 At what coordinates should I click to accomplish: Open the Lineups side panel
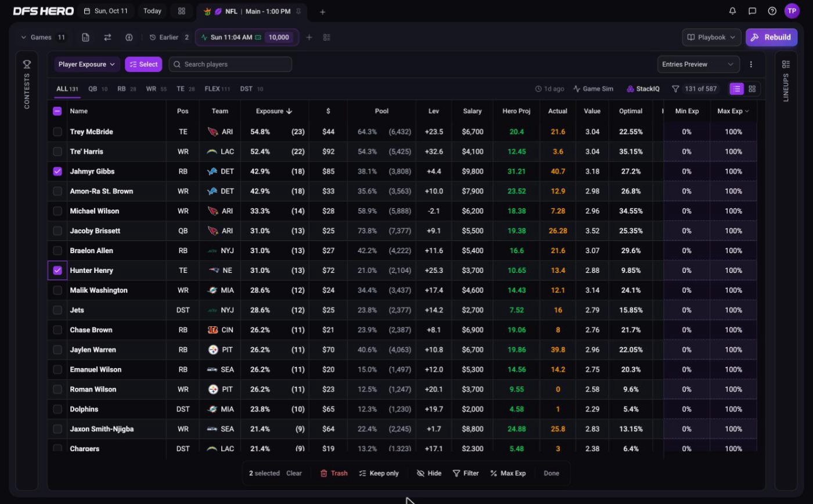pyautogui.click(x=786, y=80)
